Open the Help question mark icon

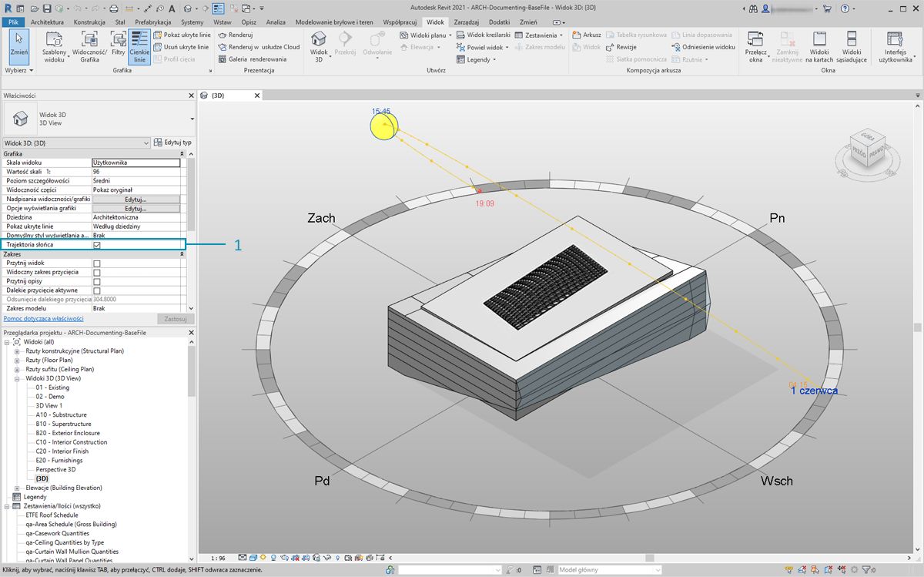coord(845,8)
